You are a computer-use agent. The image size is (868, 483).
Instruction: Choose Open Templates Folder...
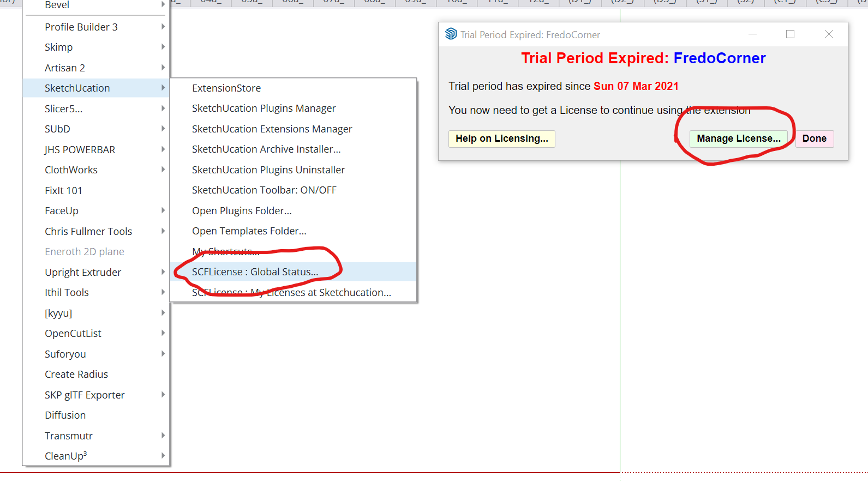(294, 231)
